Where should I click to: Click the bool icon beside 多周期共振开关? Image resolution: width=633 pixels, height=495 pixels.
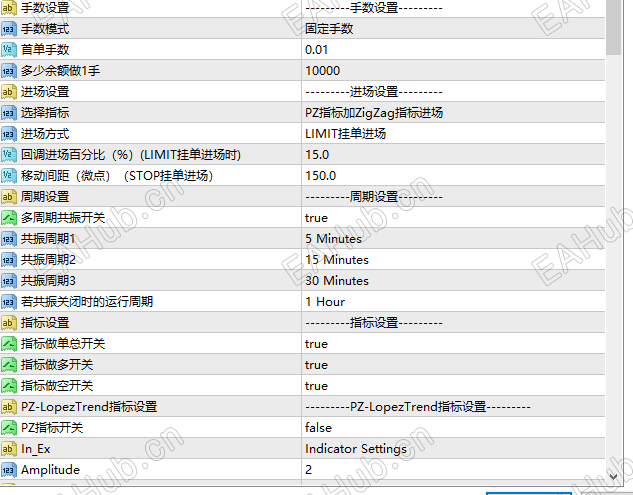pyautogui.click(x=8, y=218)
